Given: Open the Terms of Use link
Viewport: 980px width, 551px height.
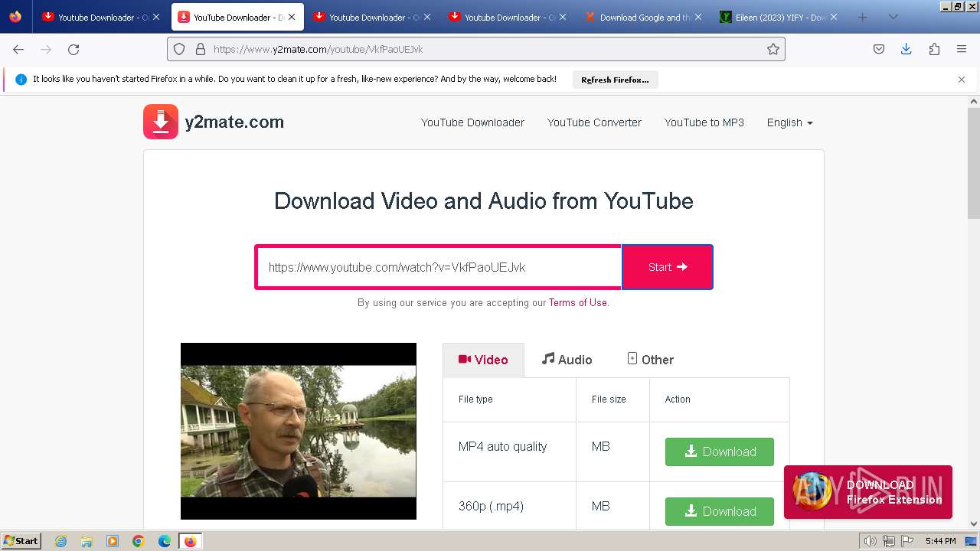Looking at the screenshot, I should click(577, 302).
